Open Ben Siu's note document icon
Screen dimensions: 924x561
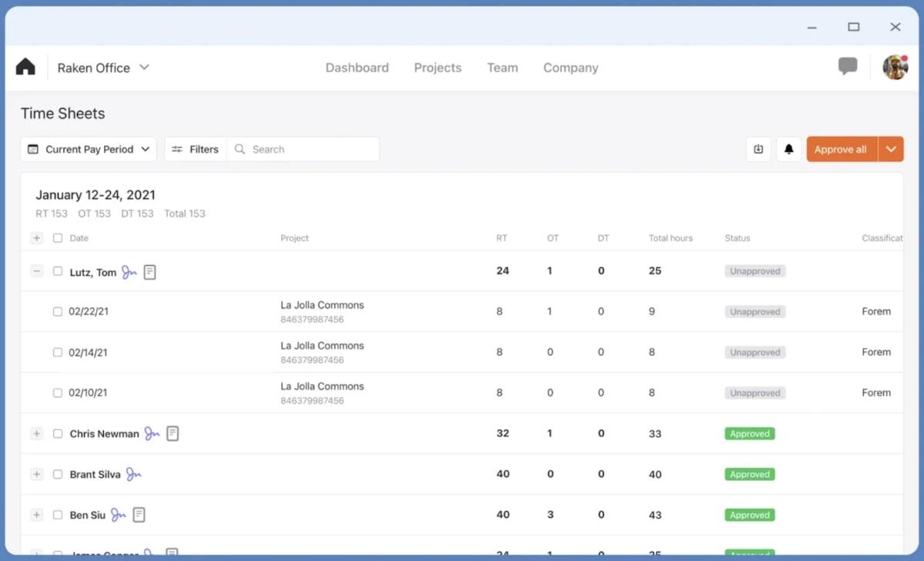tap(139, 515)
